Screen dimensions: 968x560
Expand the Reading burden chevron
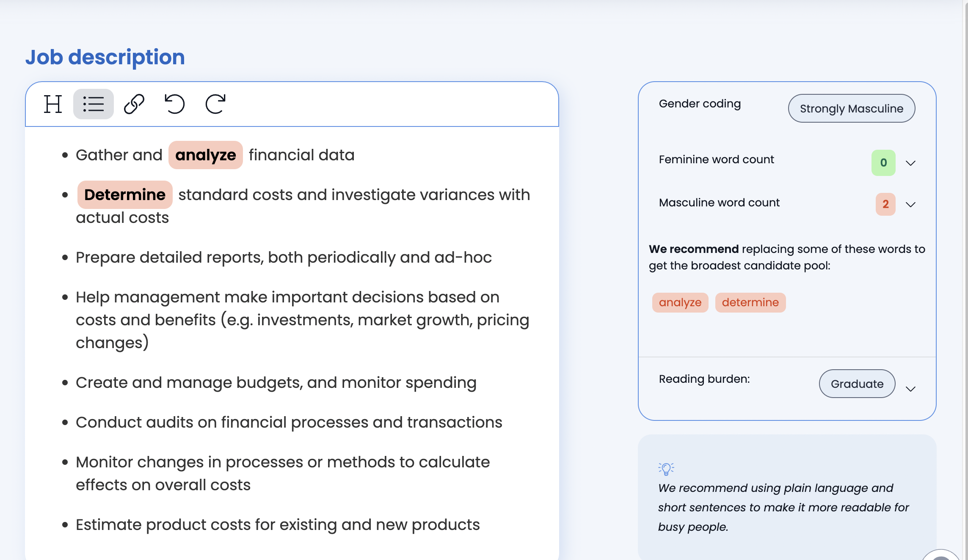(910, 389)
